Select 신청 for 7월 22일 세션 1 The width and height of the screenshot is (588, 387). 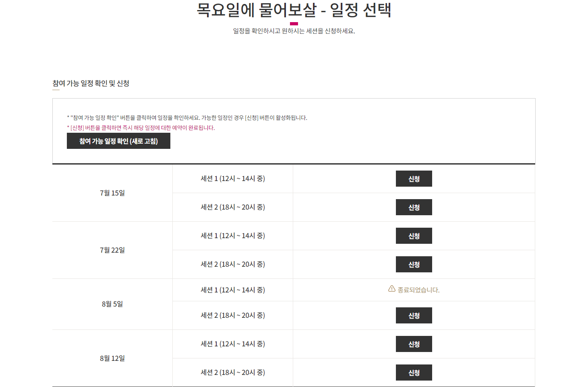[x=414, y=236]
